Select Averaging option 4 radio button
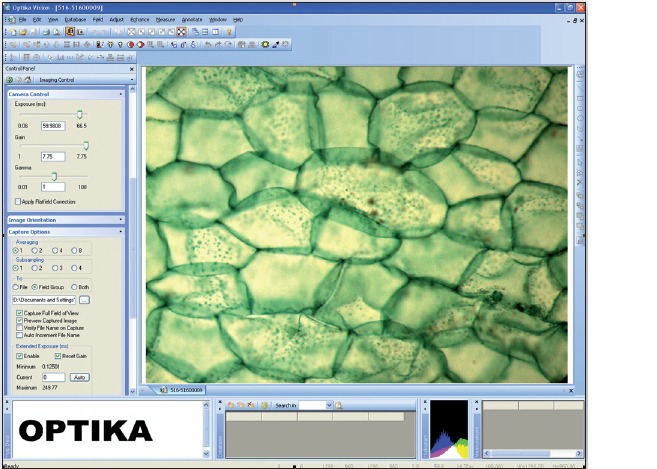 point(55,249)
